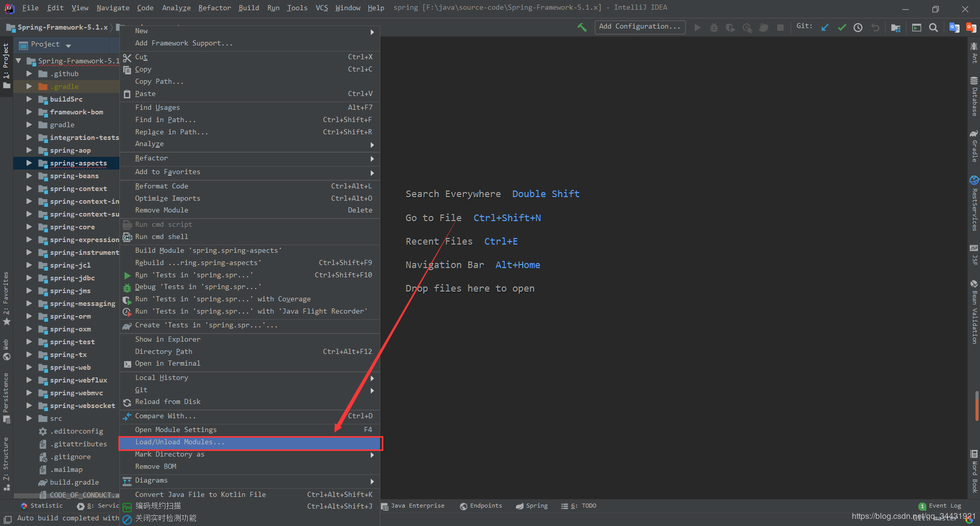980x526 pixels.
Task: Open the Database tool window tab
Action: click(974, 97)
